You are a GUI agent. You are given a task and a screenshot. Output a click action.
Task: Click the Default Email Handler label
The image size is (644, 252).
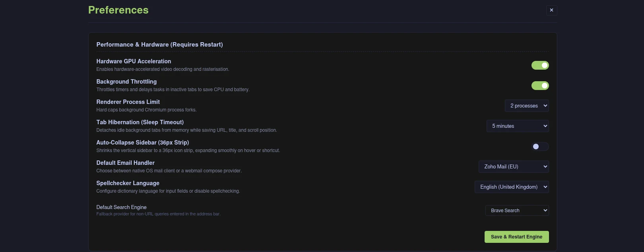click(x=125, y=163)
